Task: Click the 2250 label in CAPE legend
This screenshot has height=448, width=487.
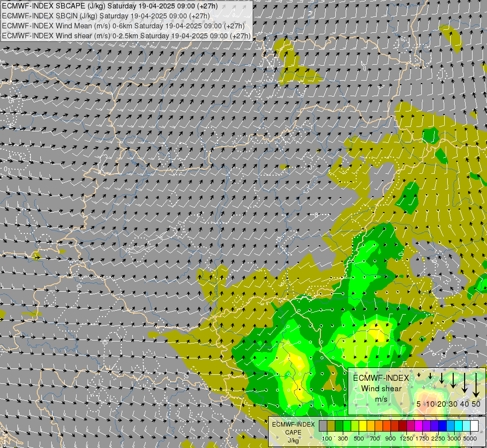Action: coord(438,439)
